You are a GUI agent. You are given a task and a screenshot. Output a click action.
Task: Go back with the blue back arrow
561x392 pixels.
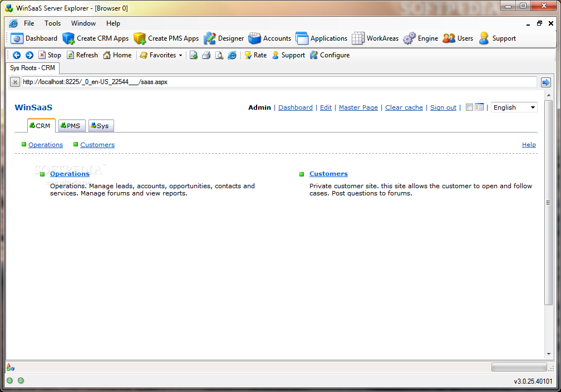tap(17, 55)
